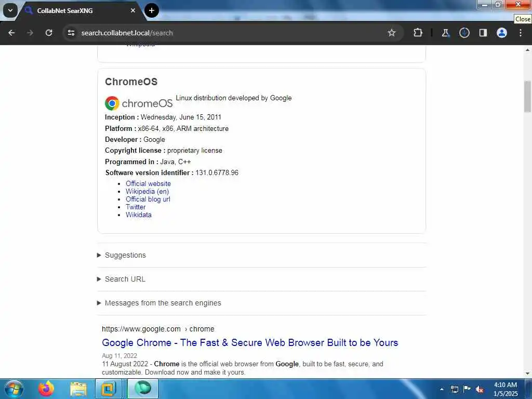This screenshot has height=399, width=532.
Task: Click the ChromeOS infobox heading
Action: pyautogui.click(x=131, y=82)
